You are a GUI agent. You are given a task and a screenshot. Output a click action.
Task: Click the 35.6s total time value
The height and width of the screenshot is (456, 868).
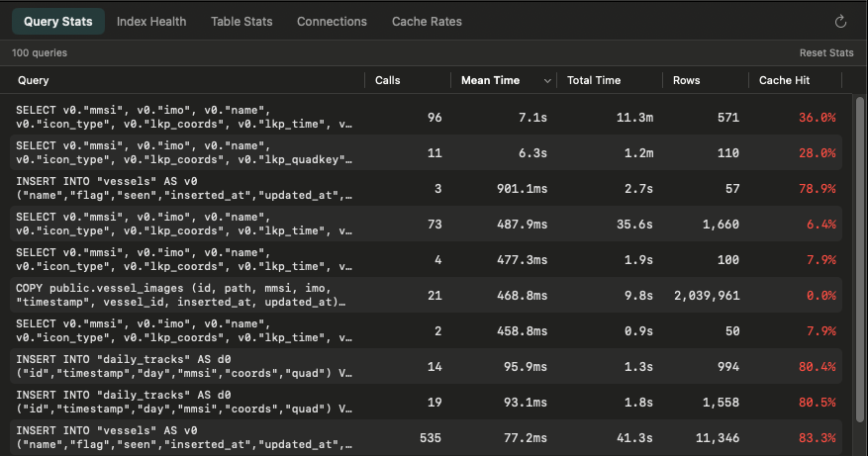click(635, 225)
